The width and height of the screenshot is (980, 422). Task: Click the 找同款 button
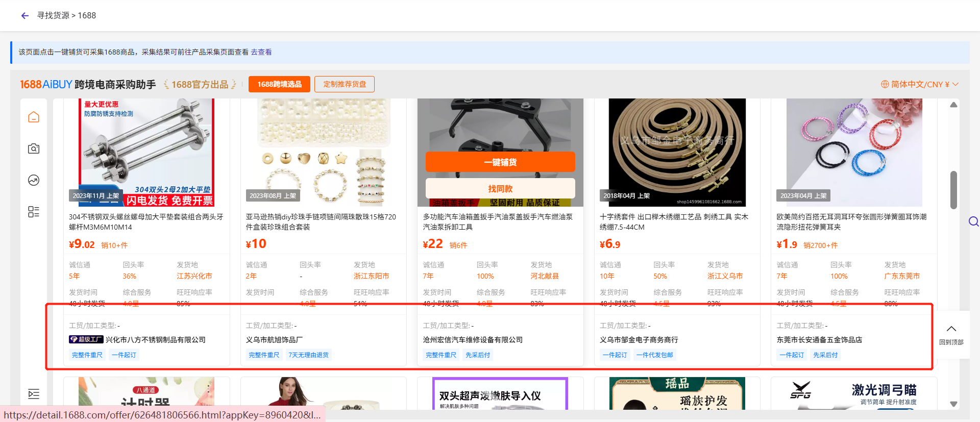[500, 189]
